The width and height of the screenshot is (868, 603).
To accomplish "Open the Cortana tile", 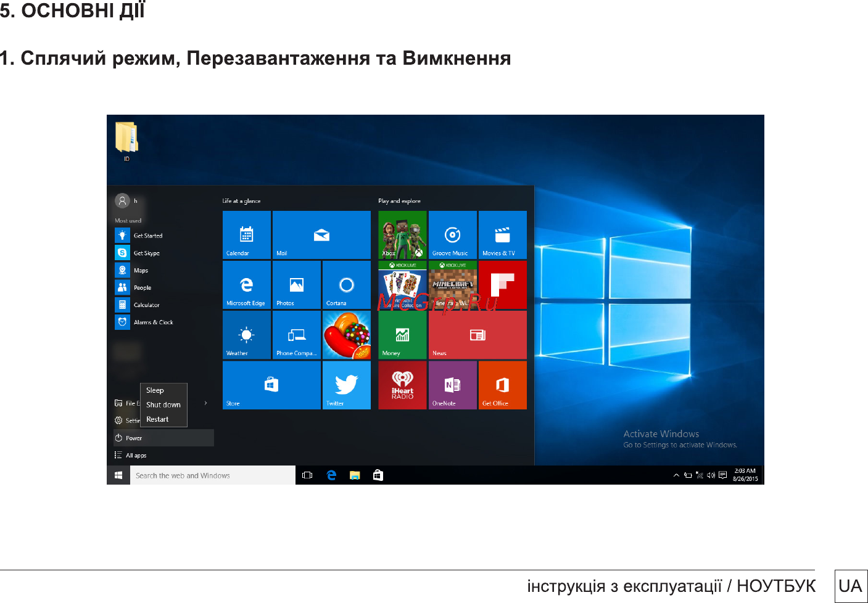I will 347,285.
